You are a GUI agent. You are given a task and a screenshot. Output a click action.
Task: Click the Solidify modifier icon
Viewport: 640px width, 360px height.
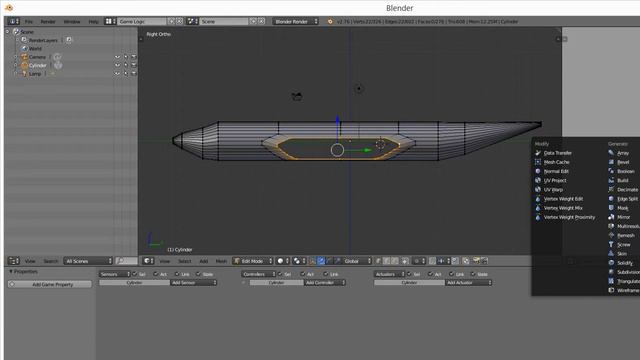(611, 263)
